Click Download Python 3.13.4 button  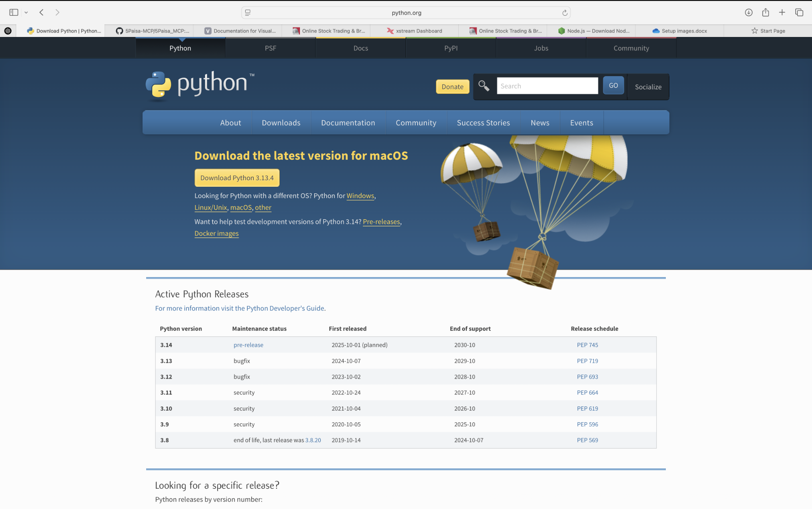pyautogui.click(x=237, y=178)
